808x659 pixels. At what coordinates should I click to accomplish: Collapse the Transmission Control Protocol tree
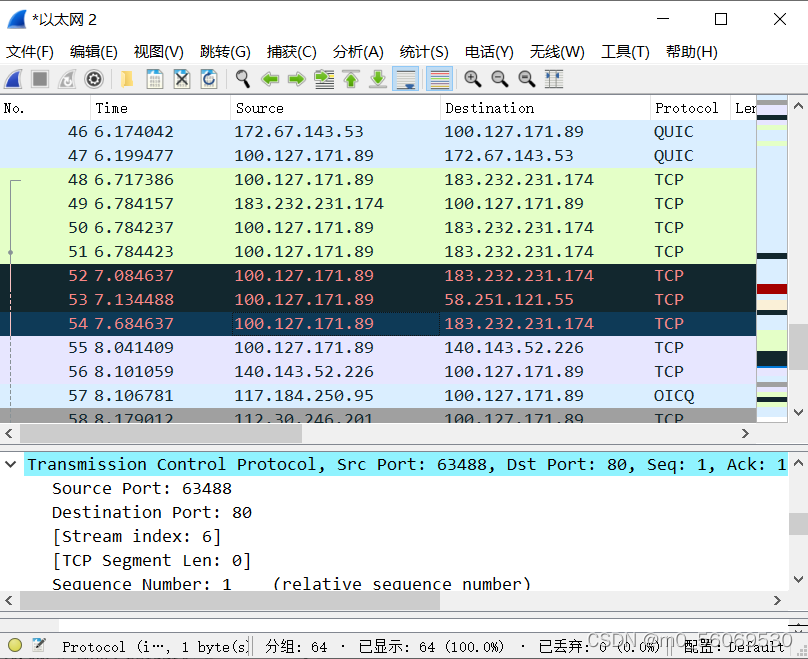(x=11, y=465)
